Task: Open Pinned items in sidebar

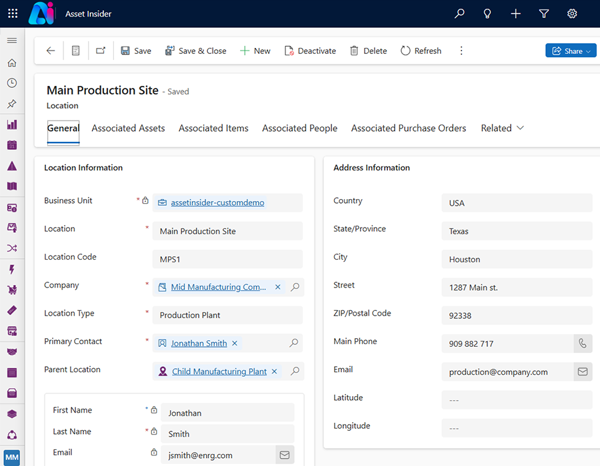Action: (x=12, y=104)
